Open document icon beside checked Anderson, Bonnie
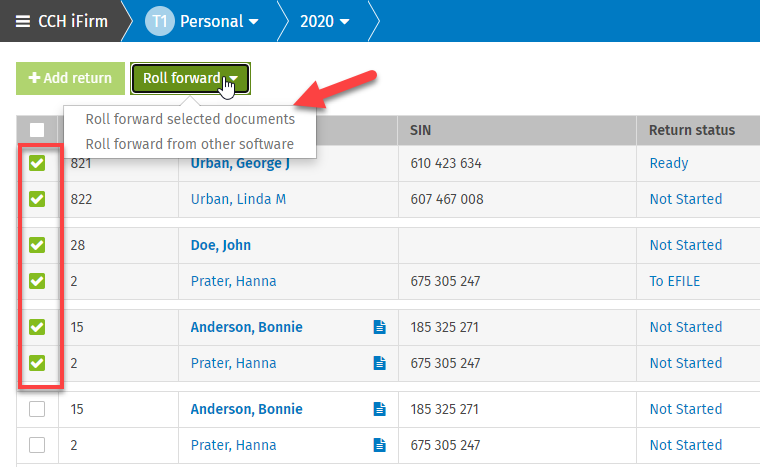 pyautogui.click(x=380, y=327)
